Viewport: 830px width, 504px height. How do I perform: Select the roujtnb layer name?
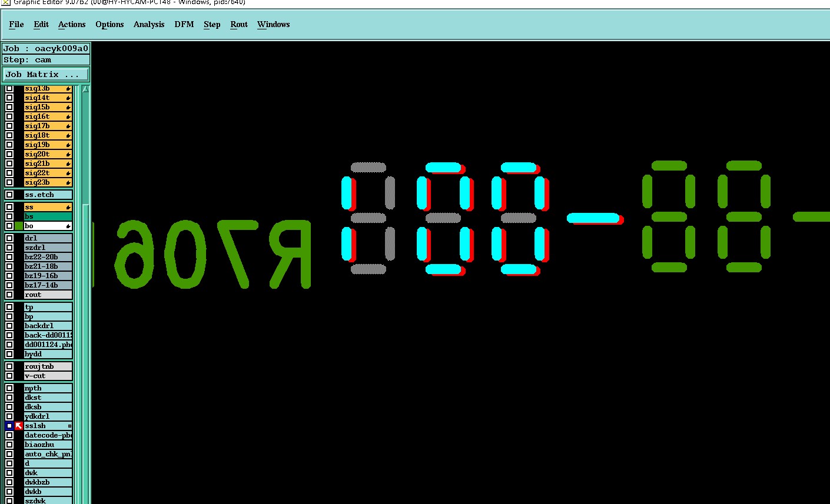coord(48,366)
